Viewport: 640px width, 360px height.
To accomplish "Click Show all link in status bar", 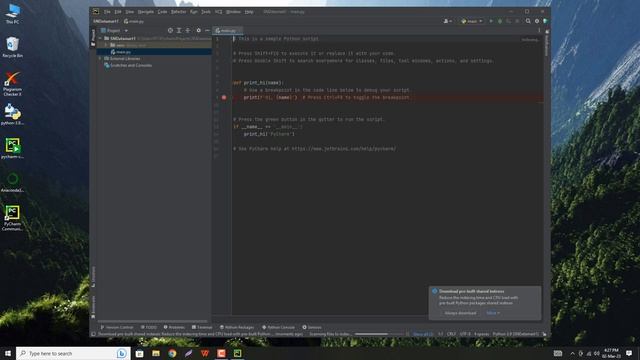I will (423, 334).
